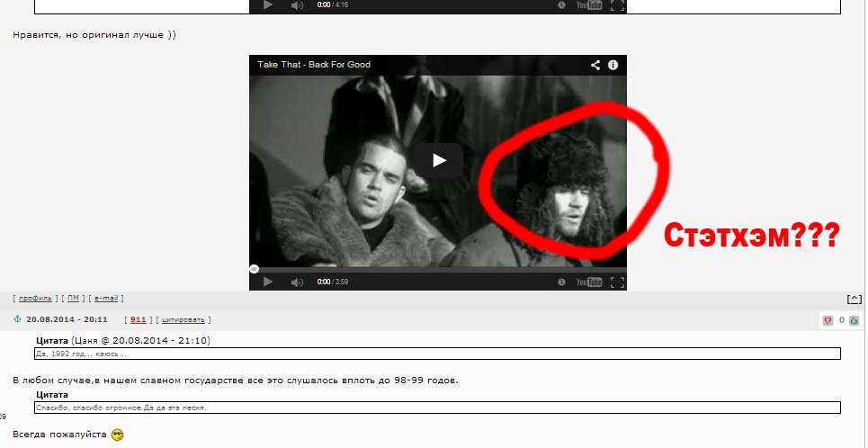Click the Всегда пожалуйста text
Image resolution: width=868 pixels, height=448 pixels.
(59, 435)
